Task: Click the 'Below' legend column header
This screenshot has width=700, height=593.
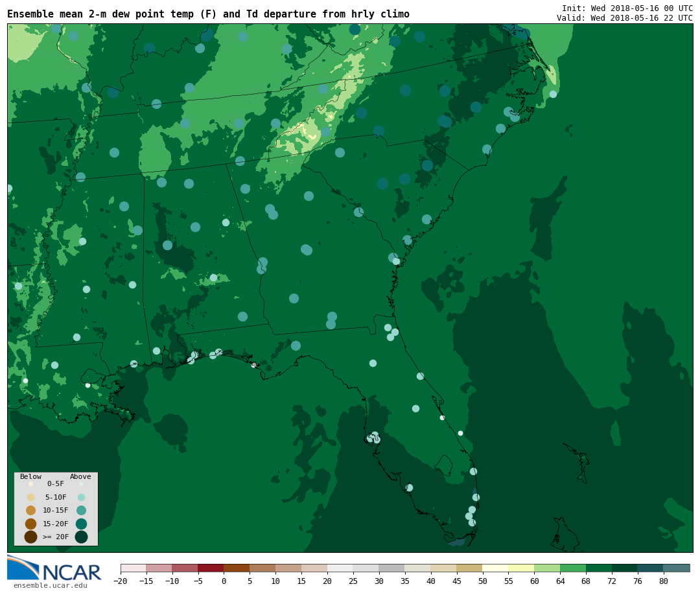Action: 30,476
